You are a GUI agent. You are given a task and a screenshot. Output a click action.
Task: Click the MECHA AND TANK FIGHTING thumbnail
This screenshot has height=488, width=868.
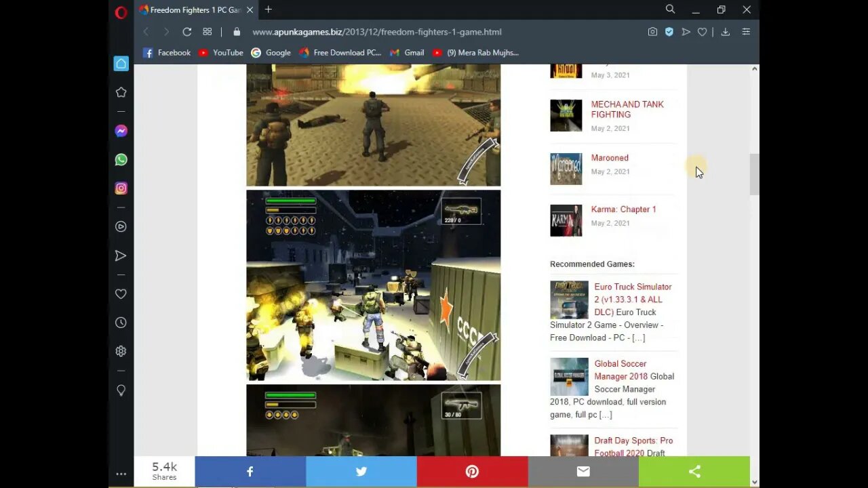click(566, 115)
